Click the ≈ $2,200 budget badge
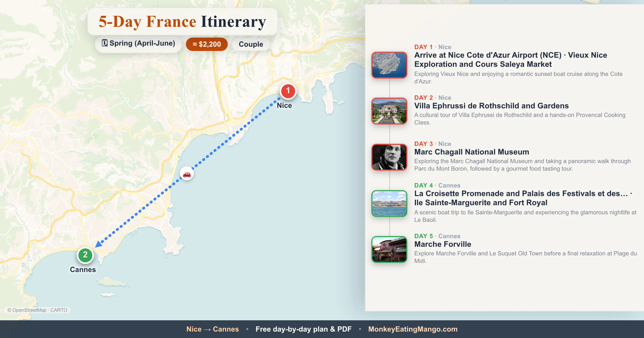Screen dimensions: 644x338 (x=207, y=44)
